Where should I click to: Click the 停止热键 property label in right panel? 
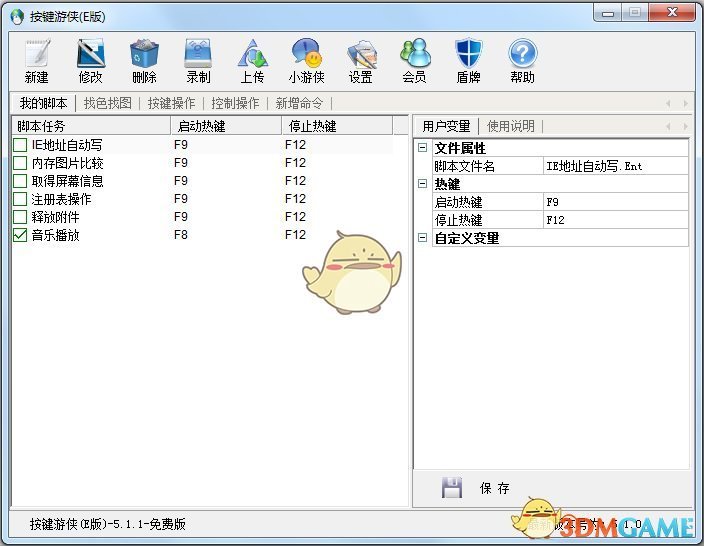(458, 220)
